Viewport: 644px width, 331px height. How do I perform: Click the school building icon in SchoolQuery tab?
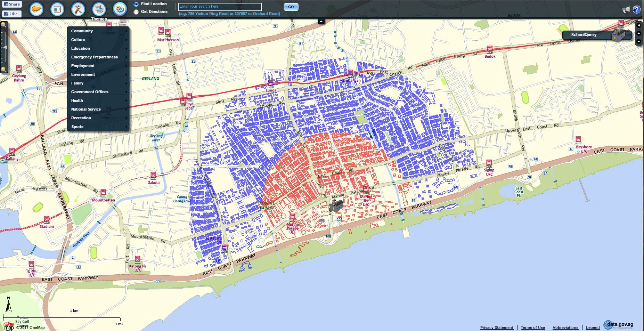pos(618,35)
